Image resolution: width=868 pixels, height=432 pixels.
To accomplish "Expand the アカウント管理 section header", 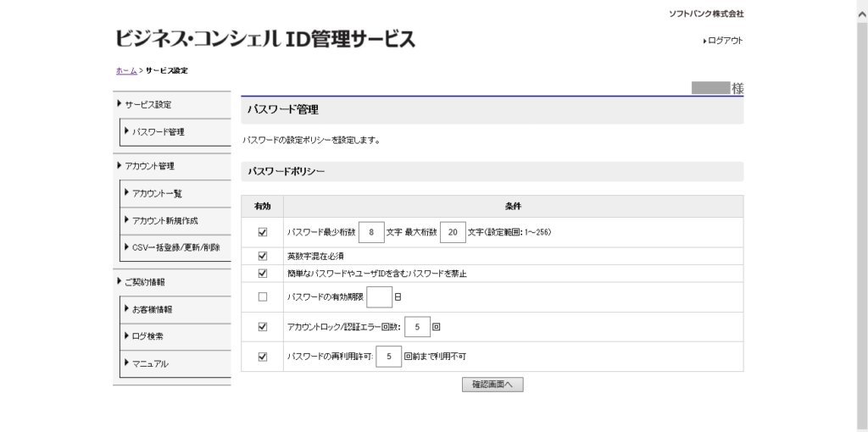I will tap(150, 166).
